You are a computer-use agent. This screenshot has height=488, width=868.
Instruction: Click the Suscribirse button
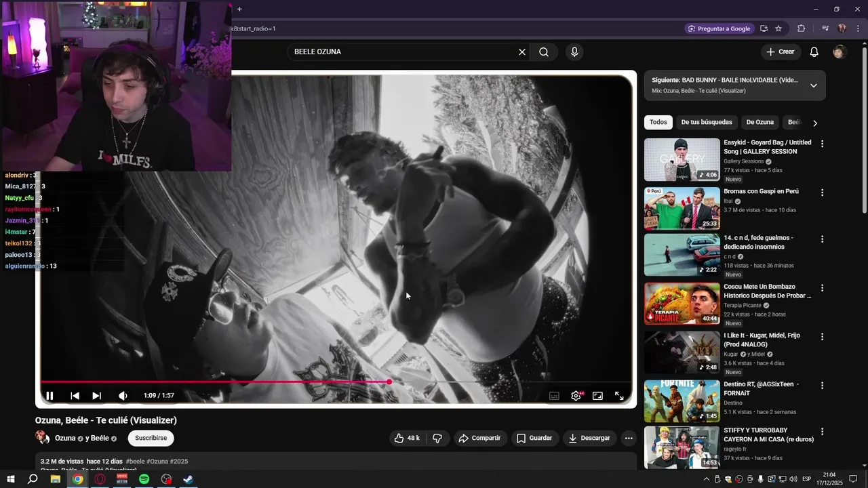click(151, 439)
